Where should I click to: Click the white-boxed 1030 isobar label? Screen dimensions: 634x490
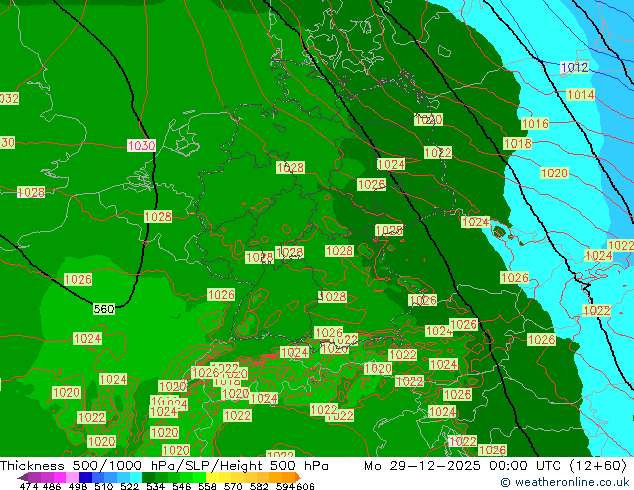tap(142, 146)
